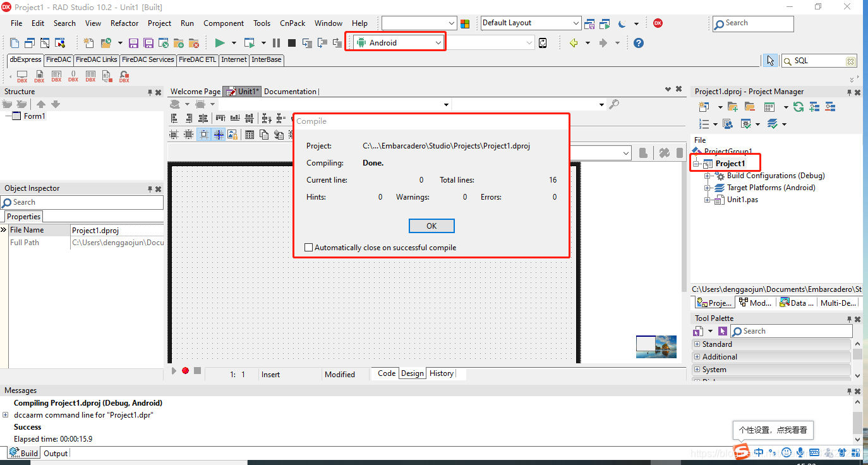Click the Open Project folder icon
Screen dimensions: 868x465
coord(105,43)
